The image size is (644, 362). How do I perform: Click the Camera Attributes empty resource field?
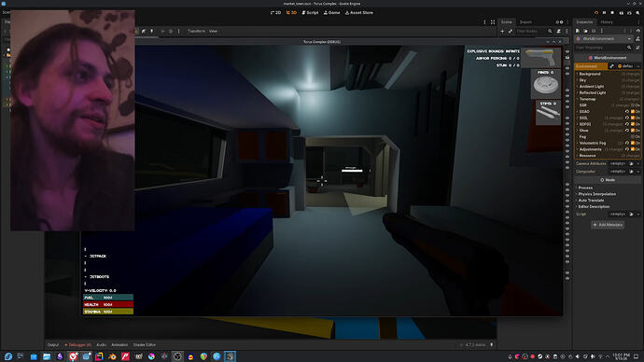(x=618, y=164)
